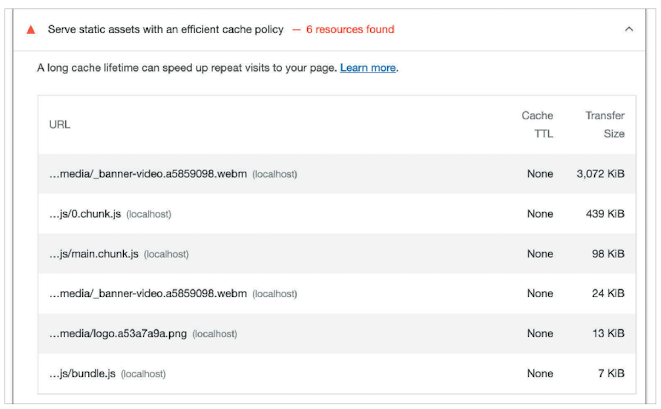
Task: Open the media/logo.a53a7a9a.png URL
Action: click(117, 334)
